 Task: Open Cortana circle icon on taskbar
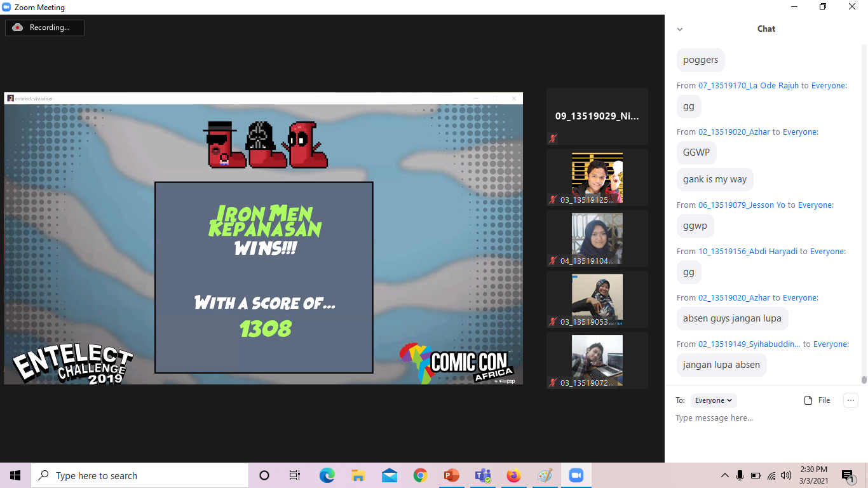coord(264,475)
